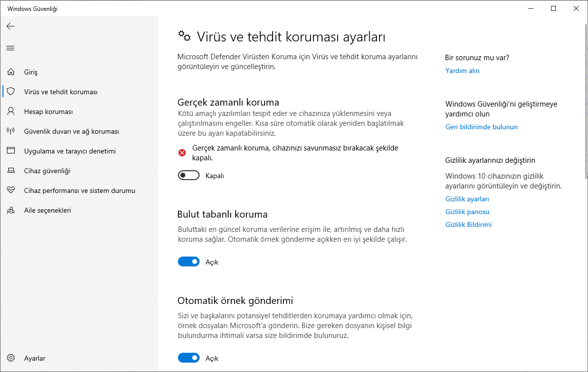This screenshot has width=588, height=372.
Task: Disable Otomatik örnek gönderimi toggle
Action: (188, 358)
